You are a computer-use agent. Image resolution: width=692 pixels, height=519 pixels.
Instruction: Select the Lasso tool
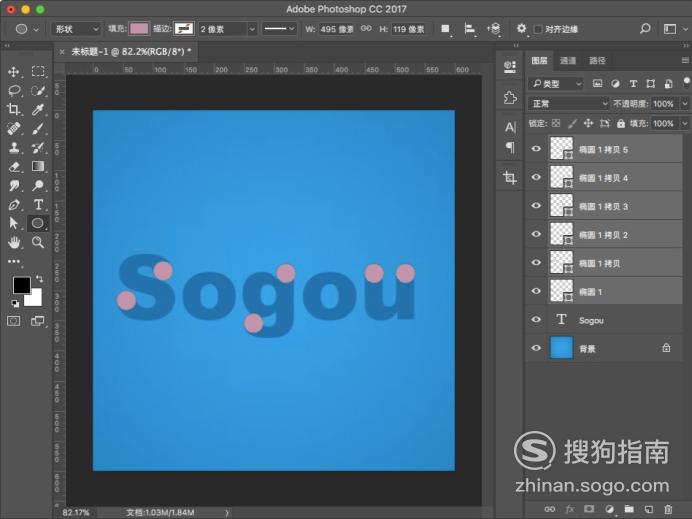point(14,91)
